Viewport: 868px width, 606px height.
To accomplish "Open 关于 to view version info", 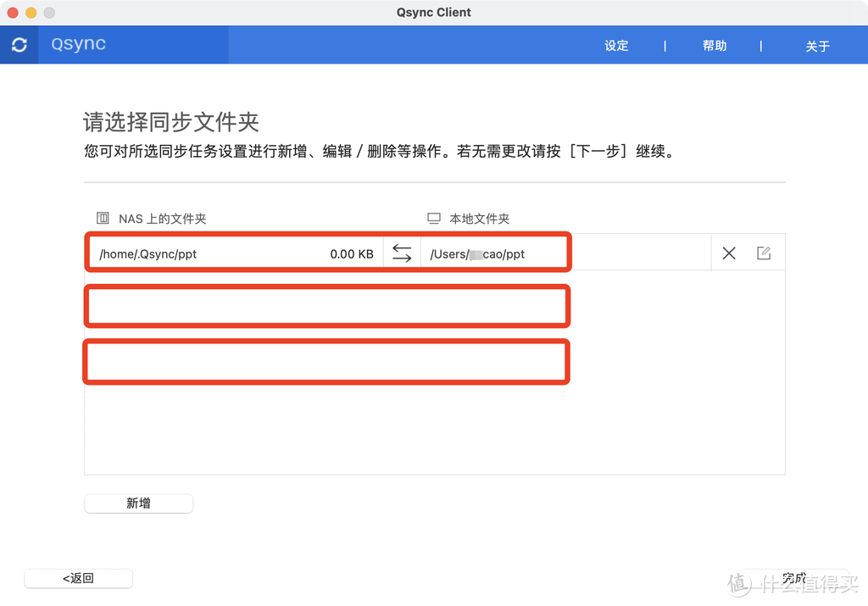I will tap(817, 47).
